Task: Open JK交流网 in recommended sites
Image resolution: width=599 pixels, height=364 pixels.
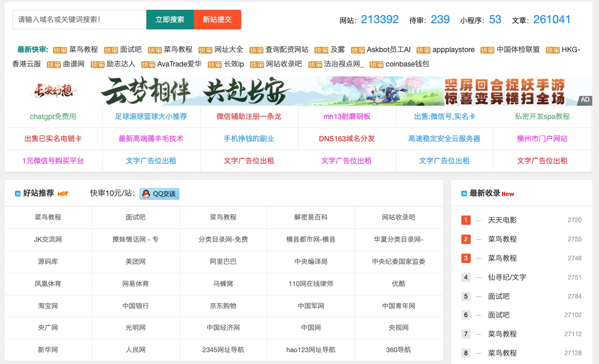Action: (48, 239)
